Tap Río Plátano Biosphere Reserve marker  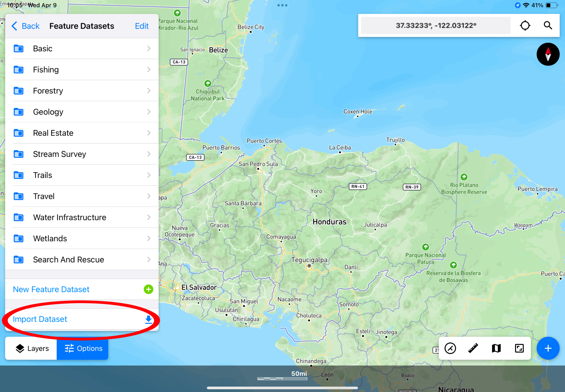464,177
